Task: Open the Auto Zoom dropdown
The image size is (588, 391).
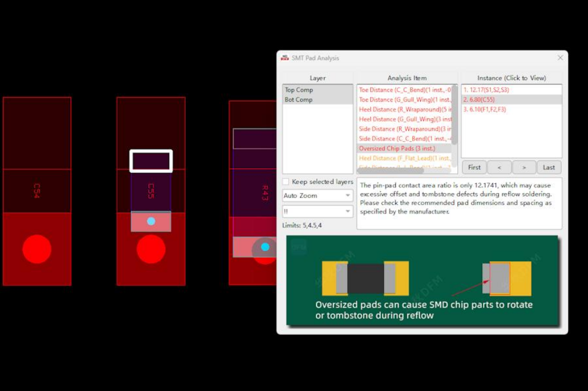Action: pos(317,196)
